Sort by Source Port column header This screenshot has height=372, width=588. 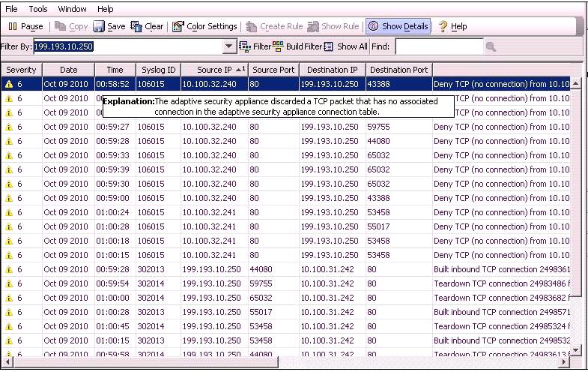273,70
